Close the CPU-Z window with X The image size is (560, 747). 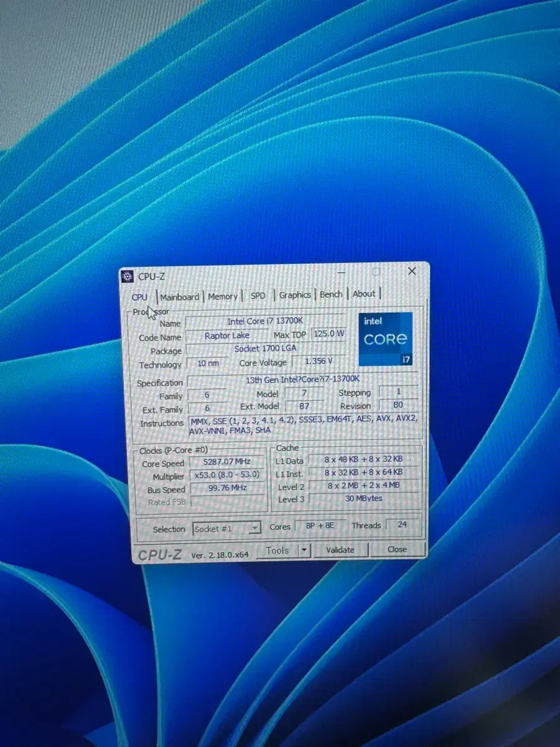click(x=412, y=271)
